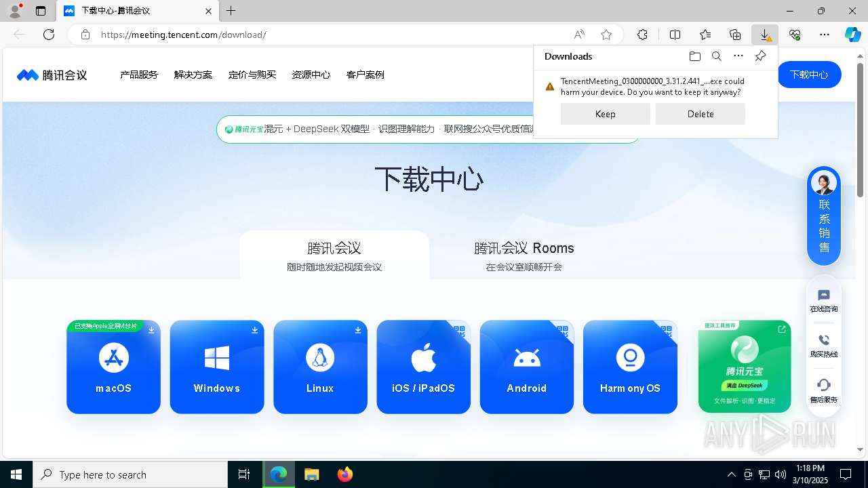Open the Favorites list icon
The width and height of the screenshot is (868, 488).
click(x=705, y=35)
